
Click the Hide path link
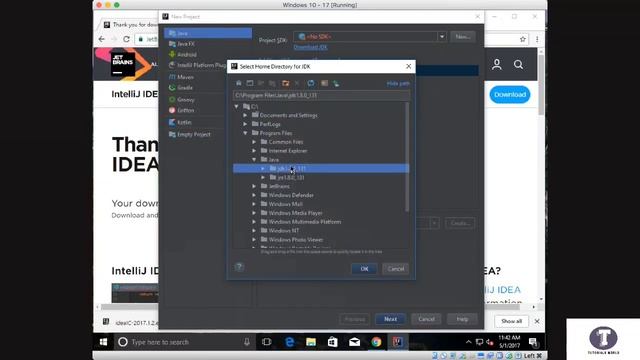tap(398, 84)
